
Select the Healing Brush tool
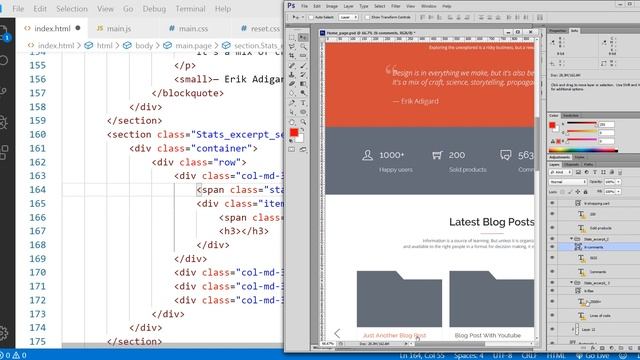pos(291,65)
